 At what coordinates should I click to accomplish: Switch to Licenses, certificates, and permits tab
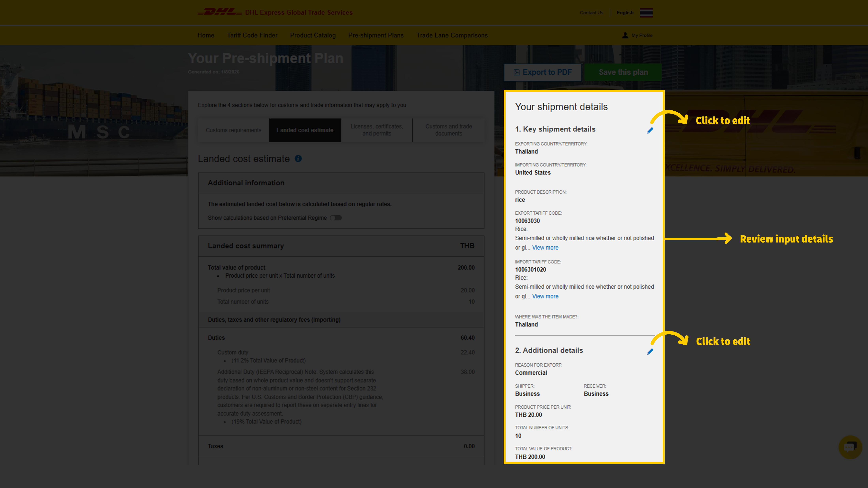coord(377,130)
